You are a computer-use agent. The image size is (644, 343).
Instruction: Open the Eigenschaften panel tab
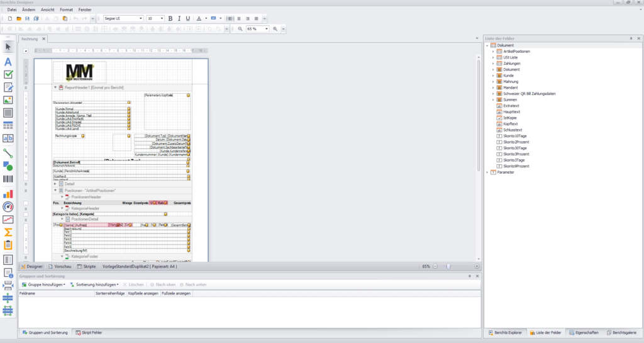(x=584, y=333)
